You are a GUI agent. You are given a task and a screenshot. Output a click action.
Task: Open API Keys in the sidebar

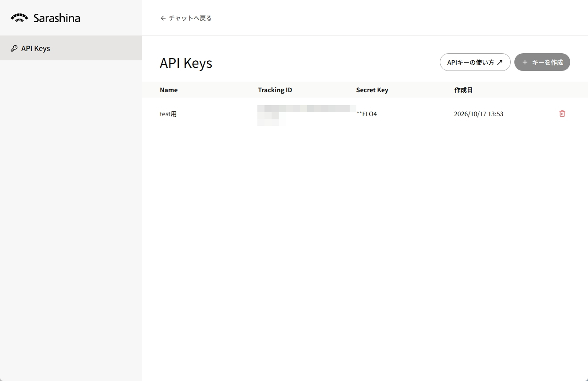coord(71,48)
